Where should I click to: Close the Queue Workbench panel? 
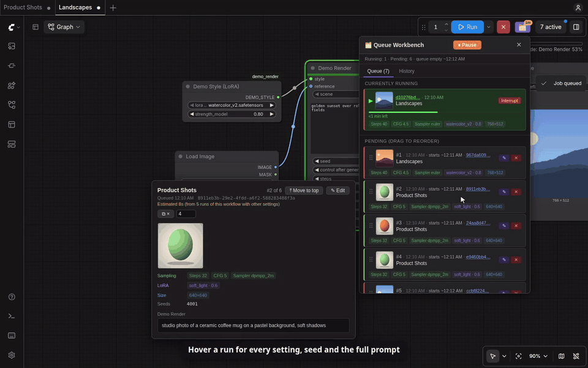coord(519,45)
